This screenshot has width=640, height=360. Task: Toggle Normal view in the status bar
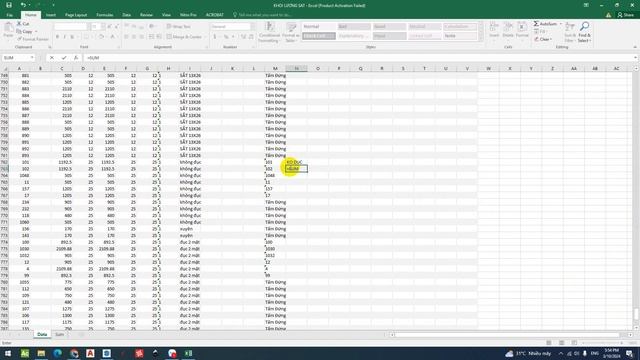549,342
